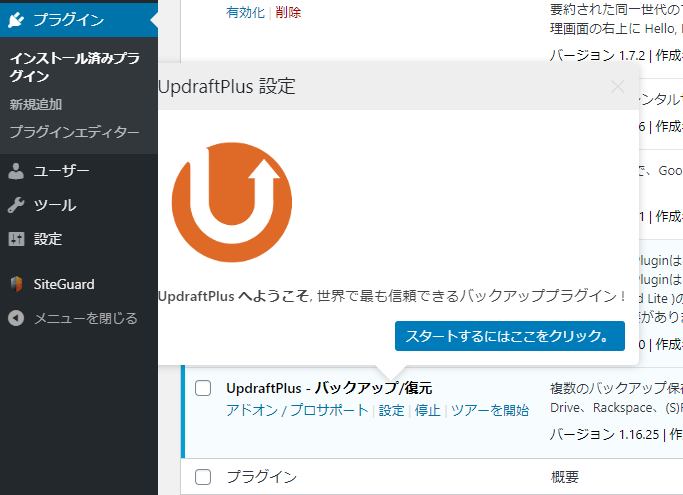The height and width of the screenshot is (495, 683).
Task: Click the 有効化 link
Action: pyautogui.click(x=245, y=12)
